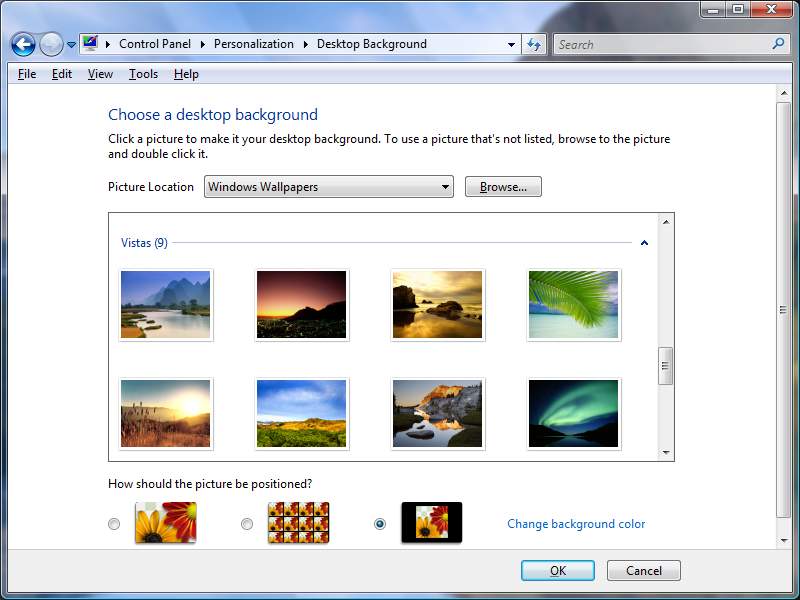Open the File menu

coord(27,74)
